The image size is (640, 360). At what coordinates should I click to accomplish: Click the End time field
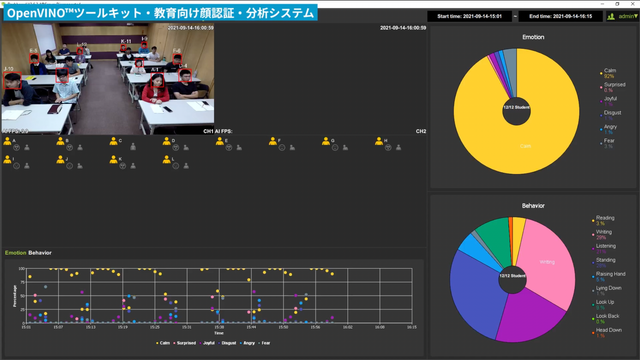[561, 16]
